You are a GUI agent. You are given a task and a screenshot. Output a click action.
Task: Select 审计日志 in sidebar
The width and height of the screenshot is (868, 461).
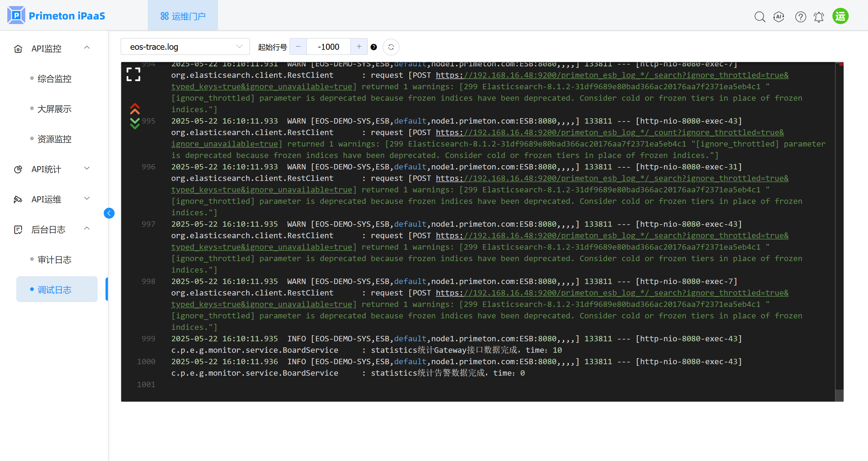pos(55,260)
